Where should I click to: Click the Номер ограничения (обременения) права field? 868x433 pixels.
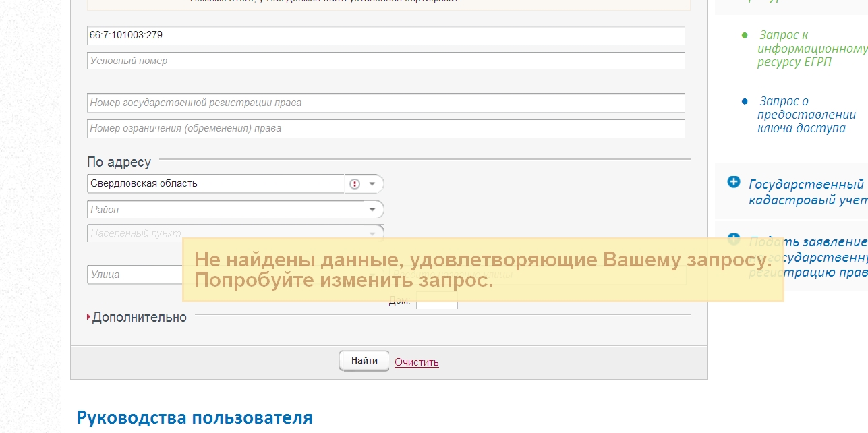[x=386, y=128]
